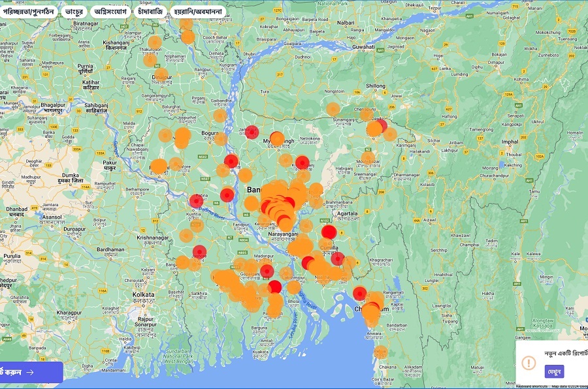Toggle the অগ্নিসংযোগ filter chip
This screenshot has width=588, height=389.
110,12
